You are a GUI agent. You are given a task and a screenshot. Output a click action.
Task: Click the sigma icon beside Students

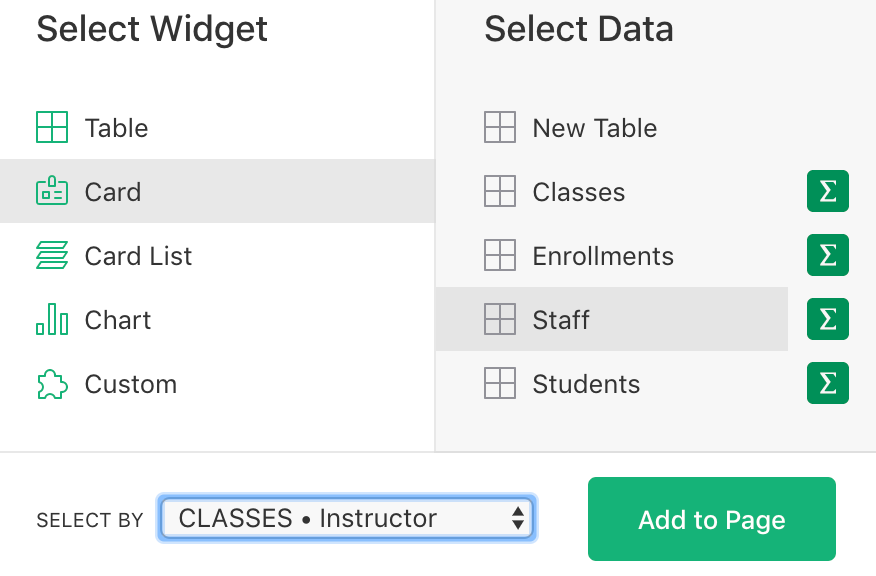tap(827, 383)
